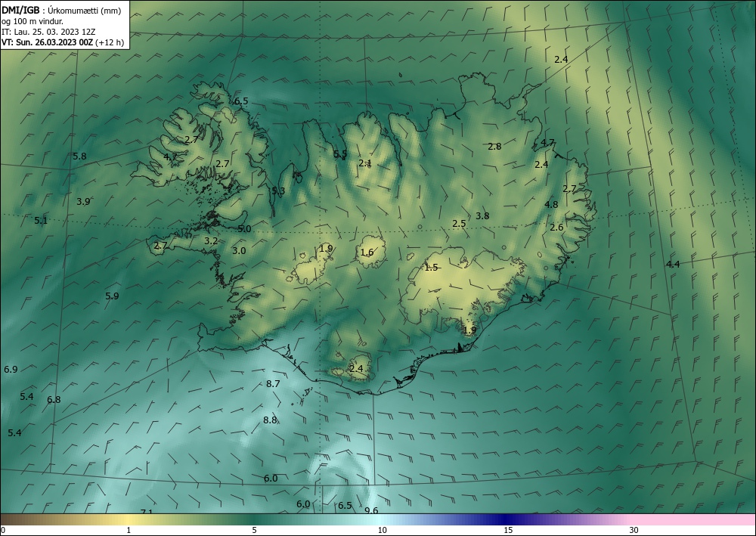Click the 1.5 value on the large glacier

431,268
